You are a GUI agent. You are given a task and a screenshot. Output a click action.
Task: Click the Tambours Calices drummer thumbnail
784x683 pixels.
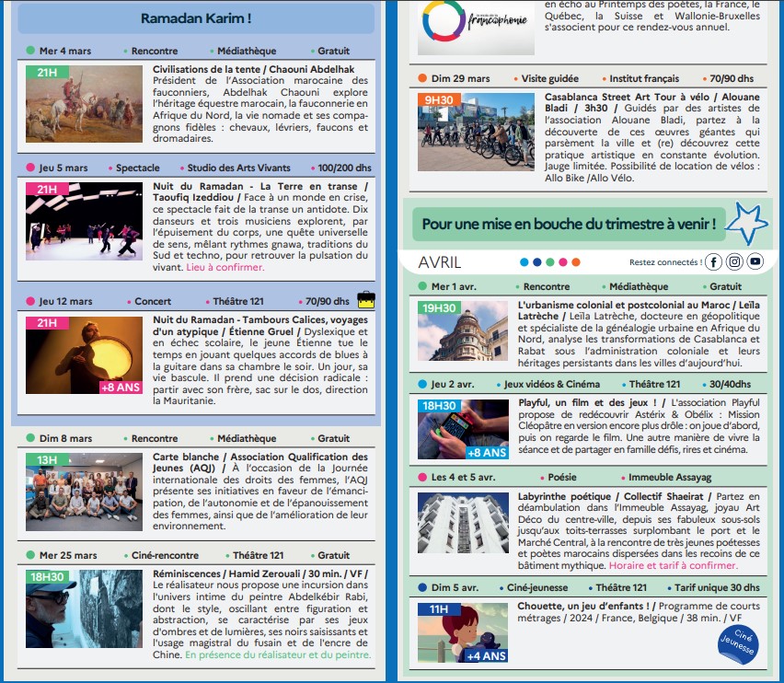(84, 355)
